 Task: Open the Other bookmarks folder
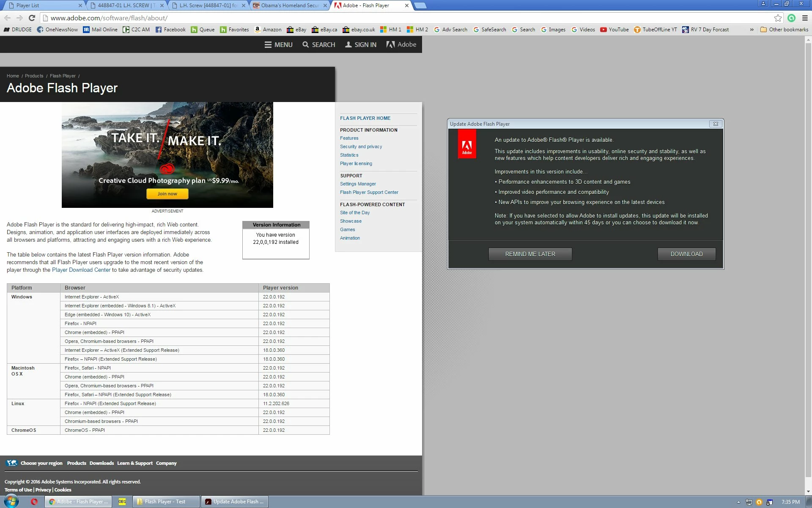[784, 30]
